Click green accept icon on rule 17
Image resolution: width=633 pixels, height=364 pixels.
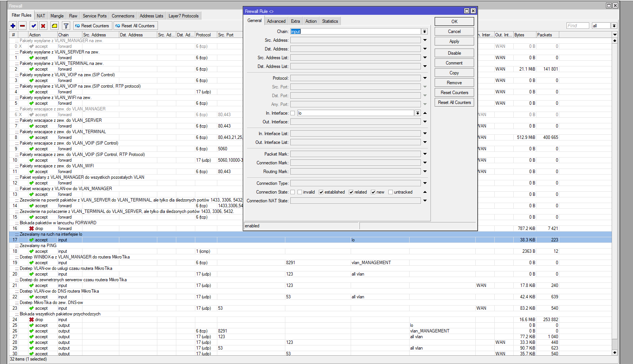[32, 240]
